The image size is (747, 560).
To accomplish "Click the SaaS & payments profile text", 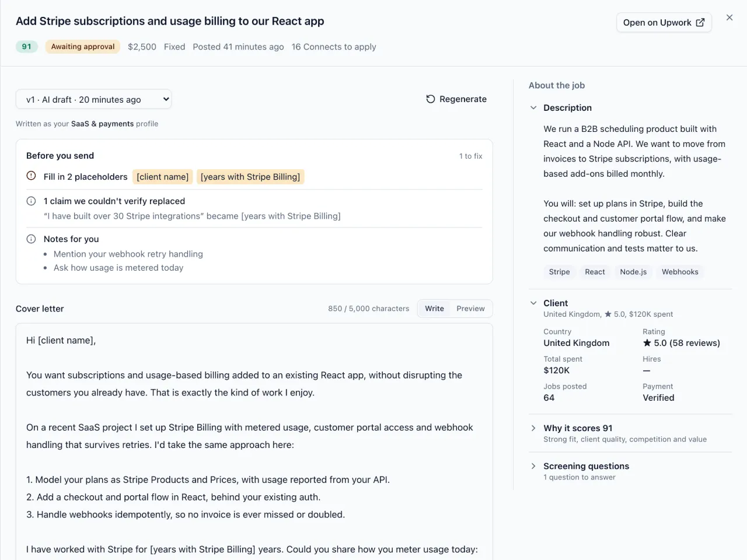I will click(102, 124).
